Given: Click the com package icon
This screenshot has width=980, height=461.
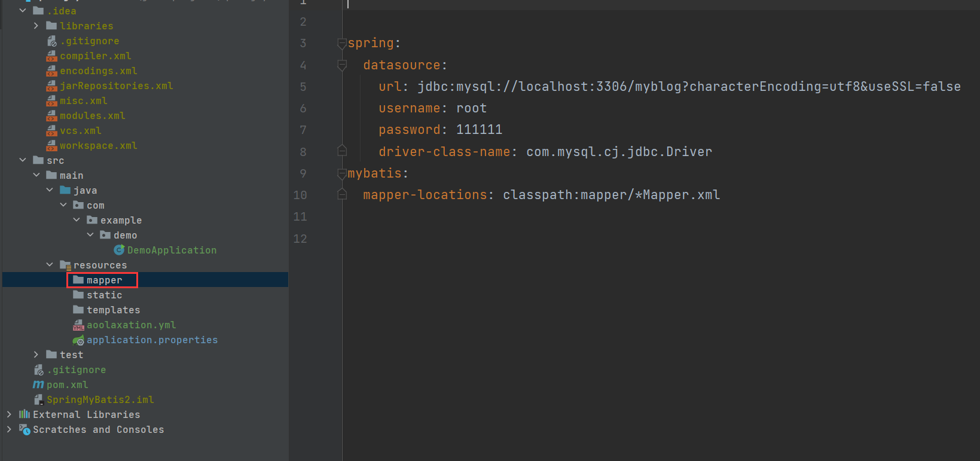Looking at the screenshot, I should (x=78, y=205).
